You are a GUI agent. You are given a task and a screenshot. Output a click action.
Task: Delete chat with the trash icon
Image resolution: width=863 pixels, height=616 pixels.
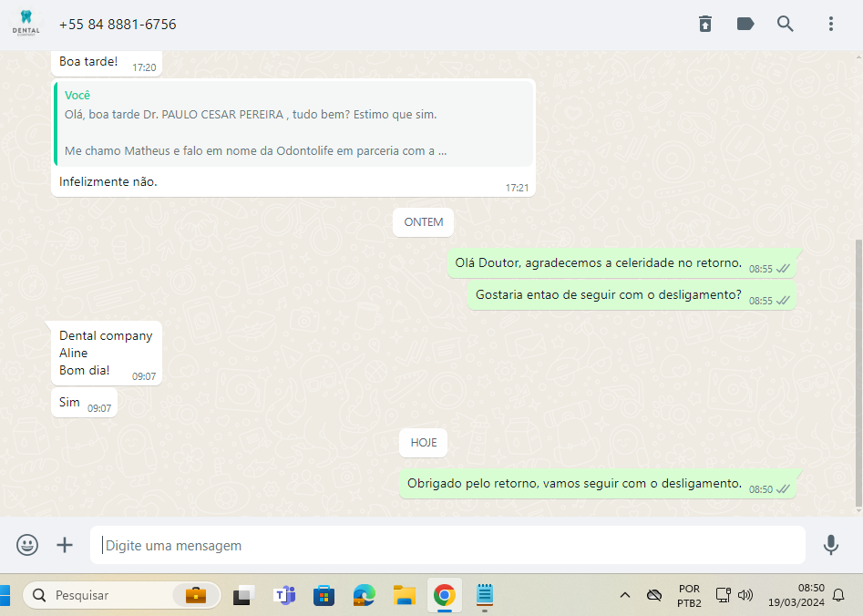coord(705,24)
